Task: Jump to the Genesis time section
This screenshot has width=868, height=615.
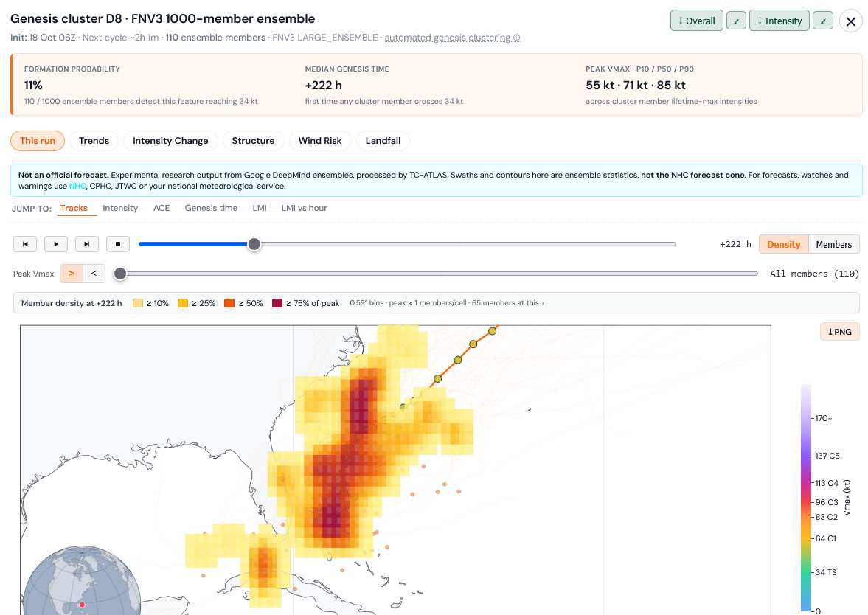Action: [x=211, y=208]
